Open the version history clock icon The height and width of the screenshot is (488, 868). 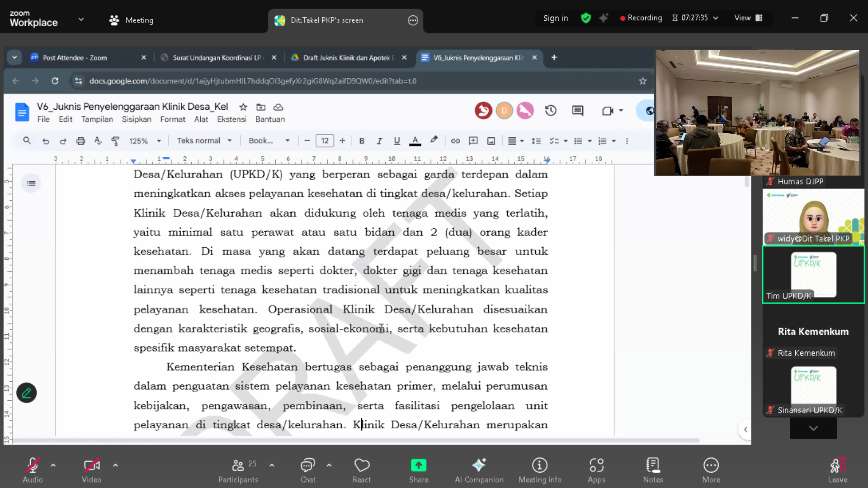click(x=551, y=110)
